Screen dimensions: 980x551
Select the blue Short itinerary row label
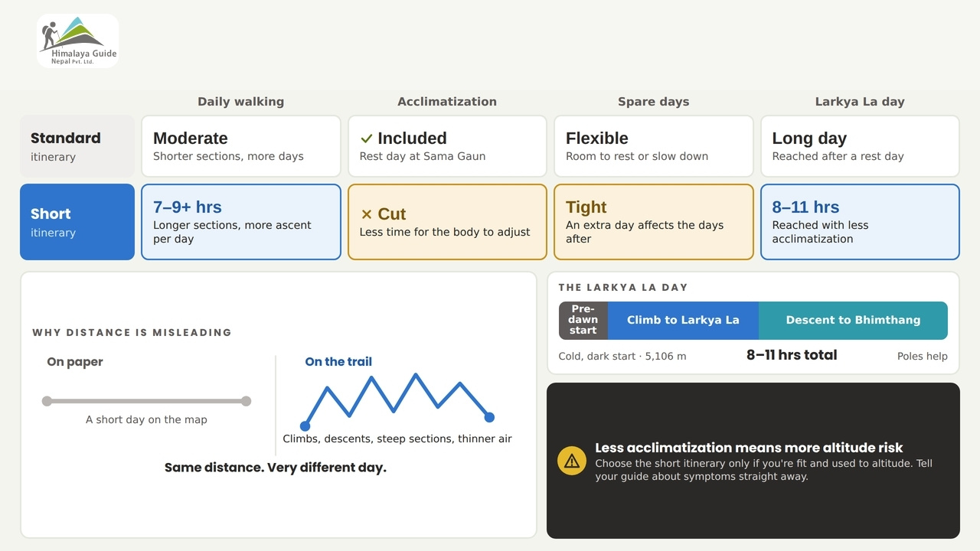[x=77, y=222]
